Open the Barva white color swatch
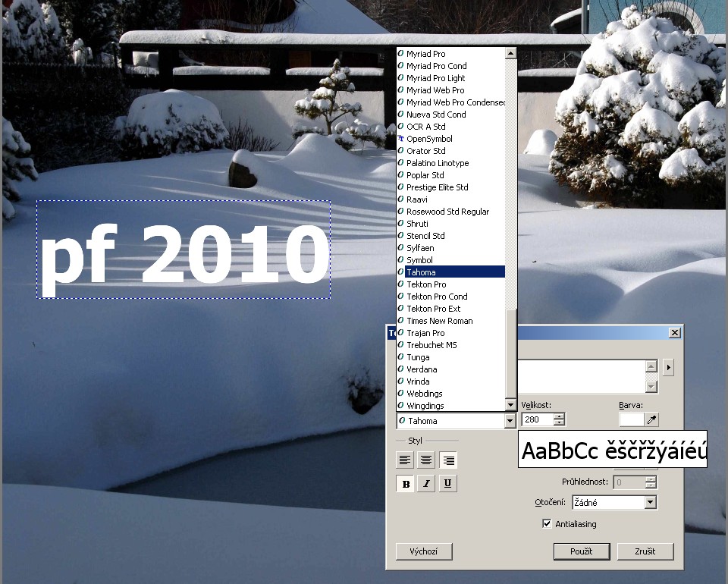728x584 pixels. [631, 419]
